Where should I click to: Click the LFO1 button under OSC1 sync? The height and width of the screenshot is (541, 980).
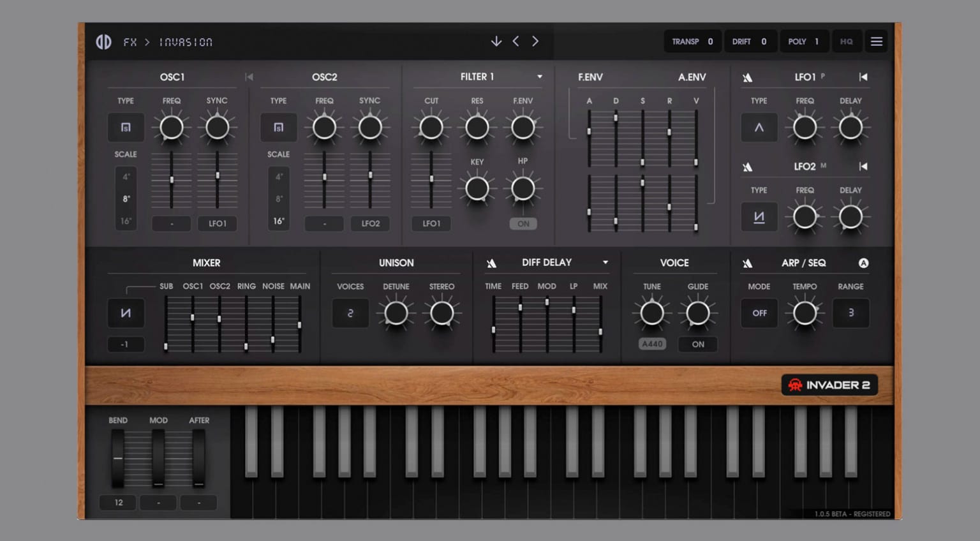[x=217, y=224]
